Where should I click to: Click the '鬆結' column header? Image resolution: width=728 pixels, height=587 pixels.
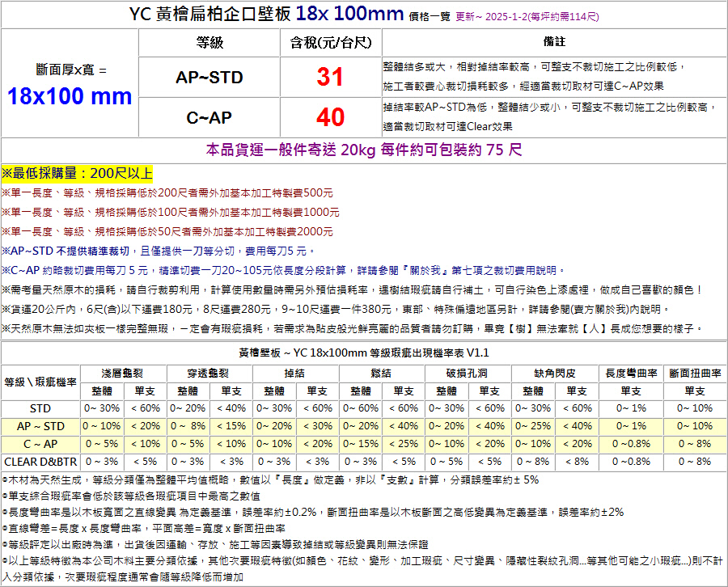pos(381,374)
